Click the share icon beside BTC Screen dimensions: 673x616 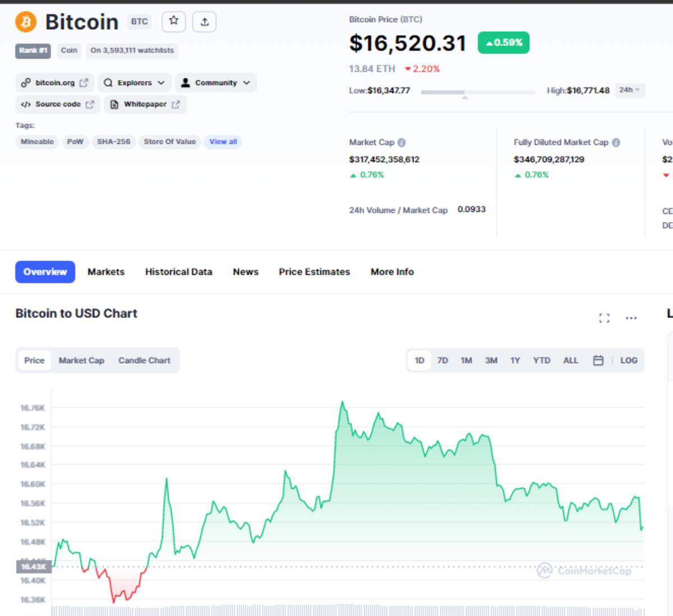coord(205,21)
